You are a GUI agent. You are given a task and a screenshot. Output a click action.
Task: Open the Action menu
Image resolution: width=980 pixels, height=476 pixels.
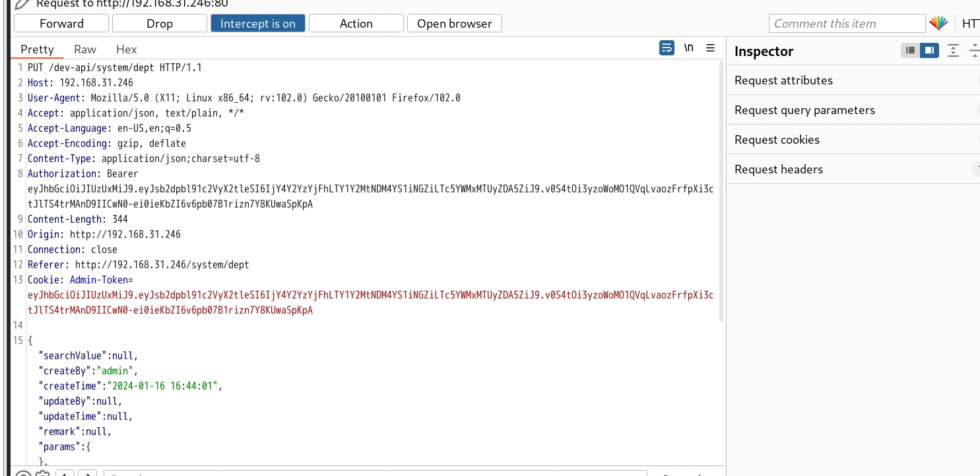(356, 24)
